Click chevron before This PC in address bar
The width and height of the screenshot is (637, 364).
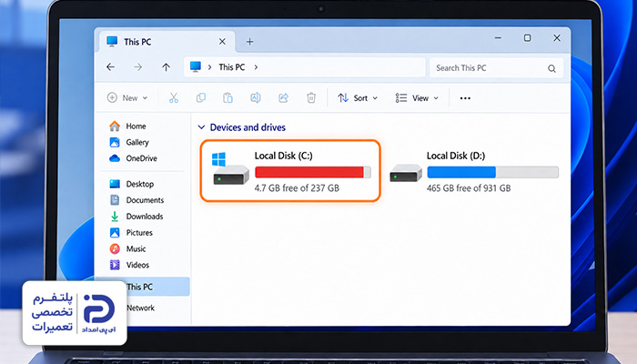coord(209,67)
